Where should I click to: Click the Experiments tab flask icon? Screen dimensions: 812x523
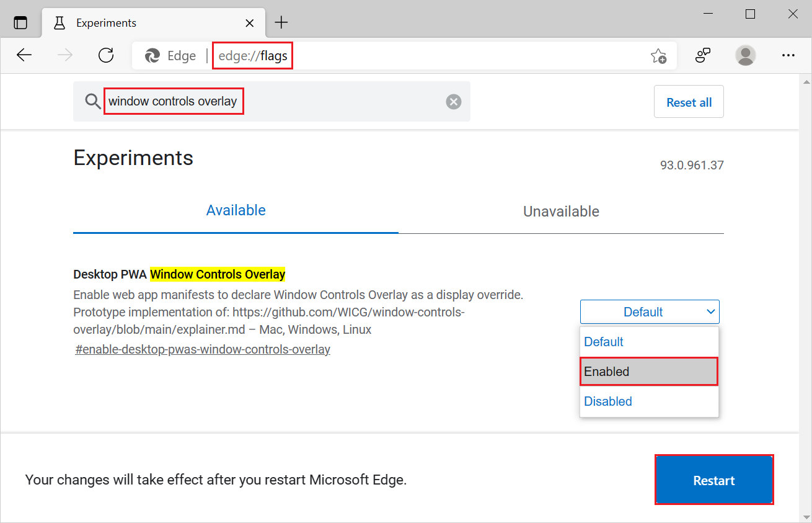coord(60,23)
